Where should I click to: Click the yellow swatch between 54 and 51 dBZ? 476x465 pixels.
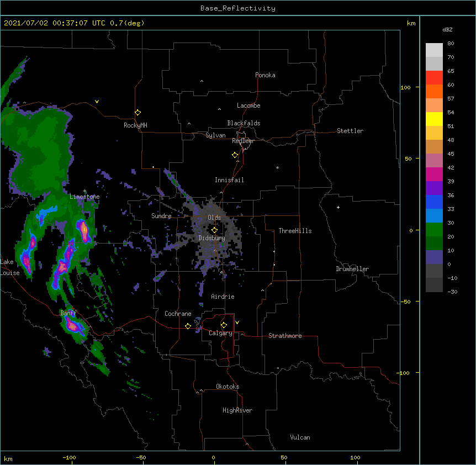434,119
